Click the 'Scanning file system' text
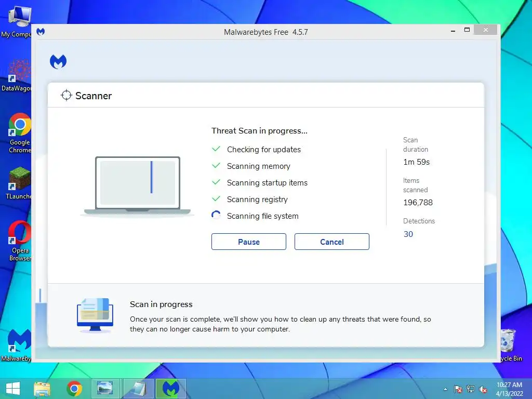Screen dimensions: 532x399 (262, 216)
